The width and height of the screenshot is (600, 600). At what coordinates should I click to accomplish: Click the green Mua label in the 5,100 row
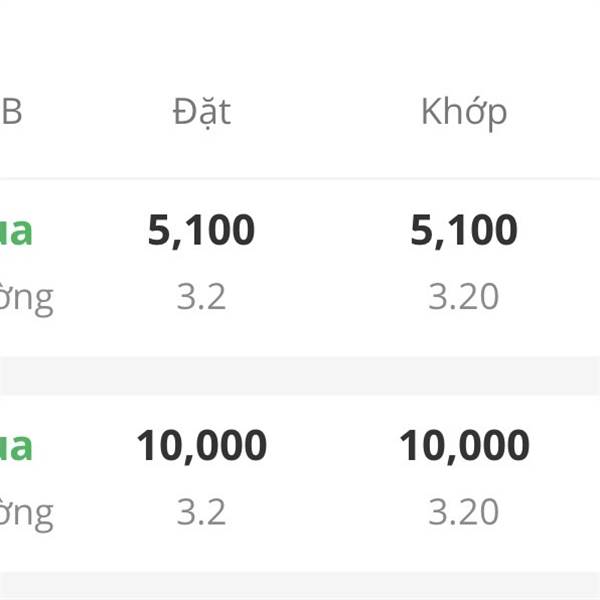pos(17,232)
